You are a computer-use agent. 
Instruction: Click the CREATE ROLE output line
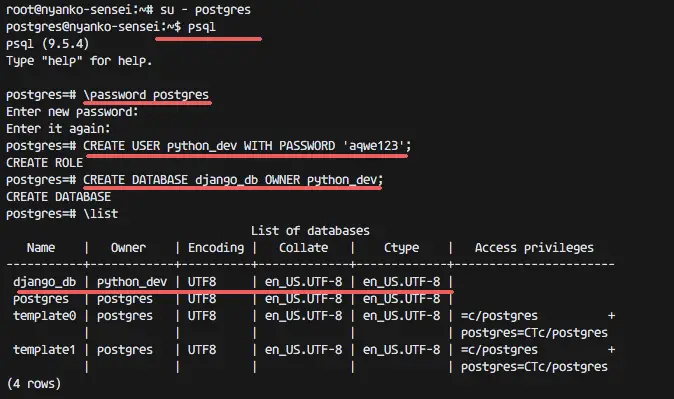(x=44, y=163)
